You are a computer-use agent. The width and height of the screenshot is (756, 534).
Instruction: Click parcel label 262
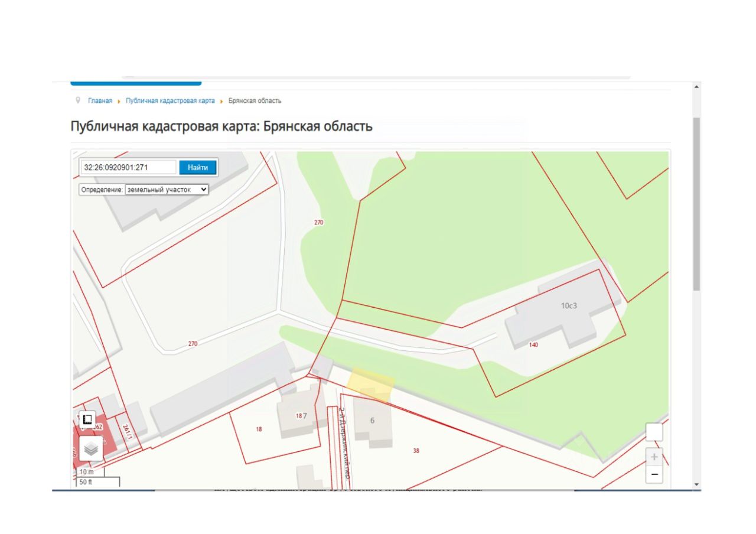tap(98, 426)
